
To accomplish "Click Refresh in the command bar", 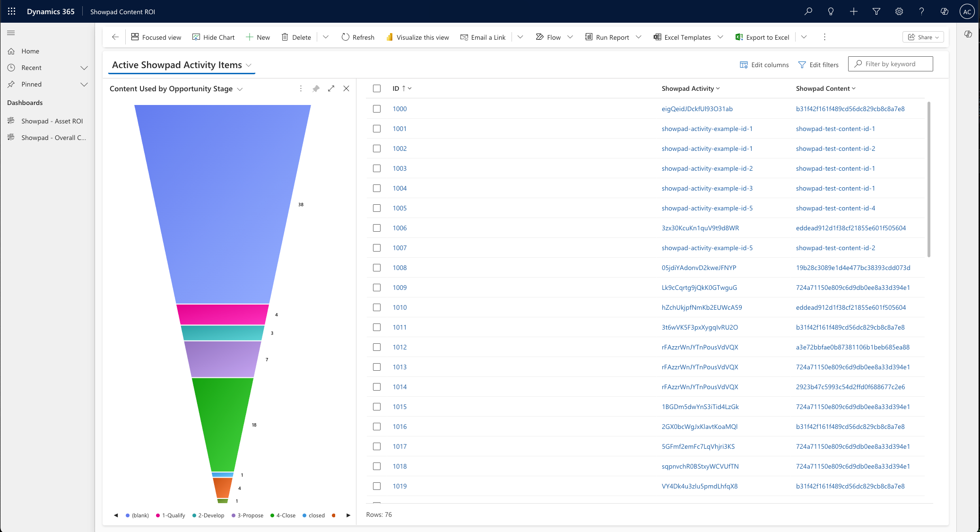I will [x=358, y=37].
